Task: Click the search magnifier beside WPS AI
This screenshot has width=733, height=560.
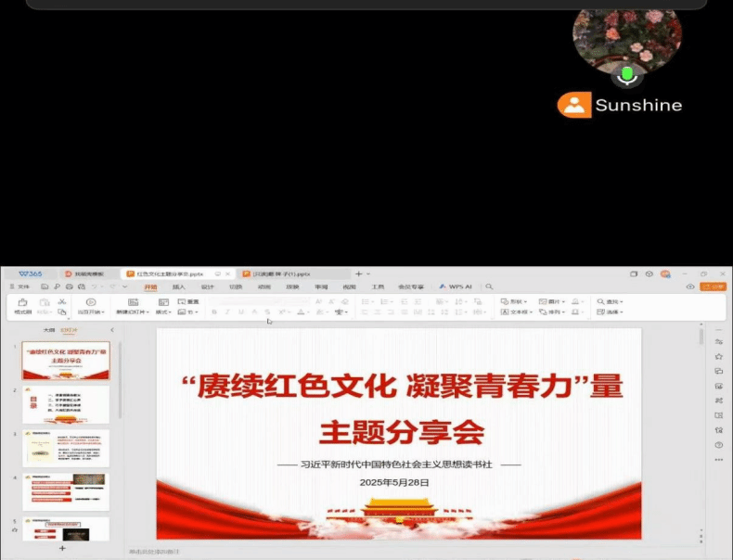Action: (x=489, y=287)
